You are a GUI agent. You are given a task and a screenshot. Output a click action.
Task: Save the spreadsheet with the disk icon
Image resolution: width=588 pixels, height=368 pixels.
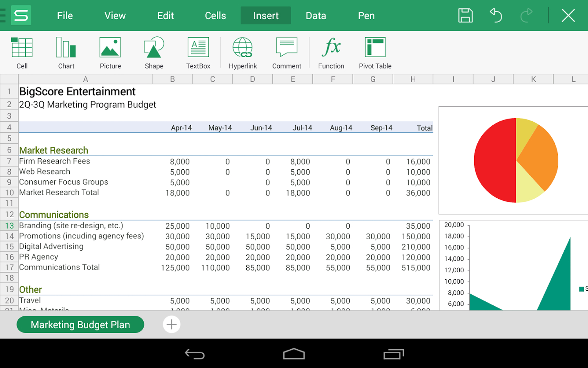tap(465, 16)
